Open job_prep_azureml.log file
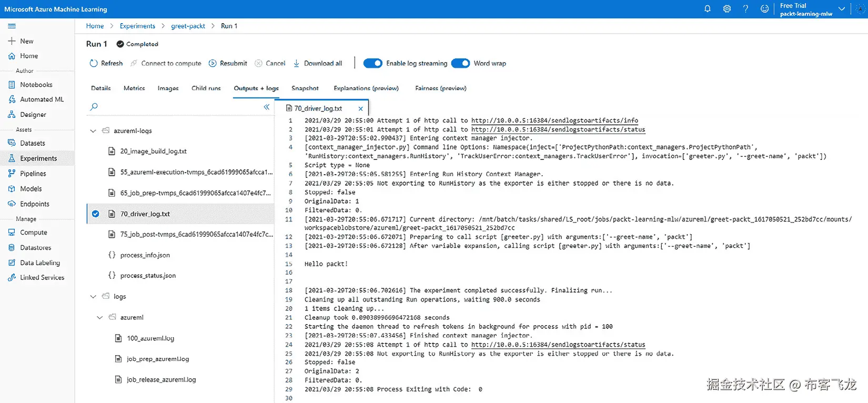868x403 pixels. pos(157,359)
